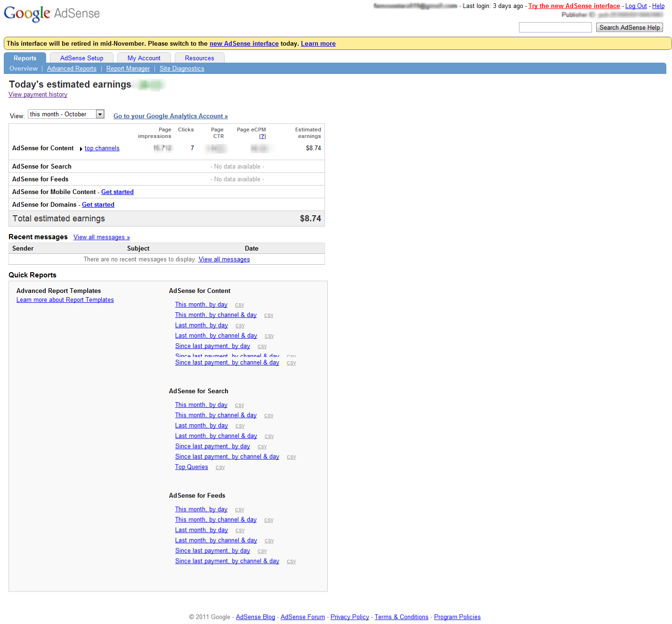Select the Overview sub-navigation item
This screenshot has width=672, height=624.
click(24, 68)
